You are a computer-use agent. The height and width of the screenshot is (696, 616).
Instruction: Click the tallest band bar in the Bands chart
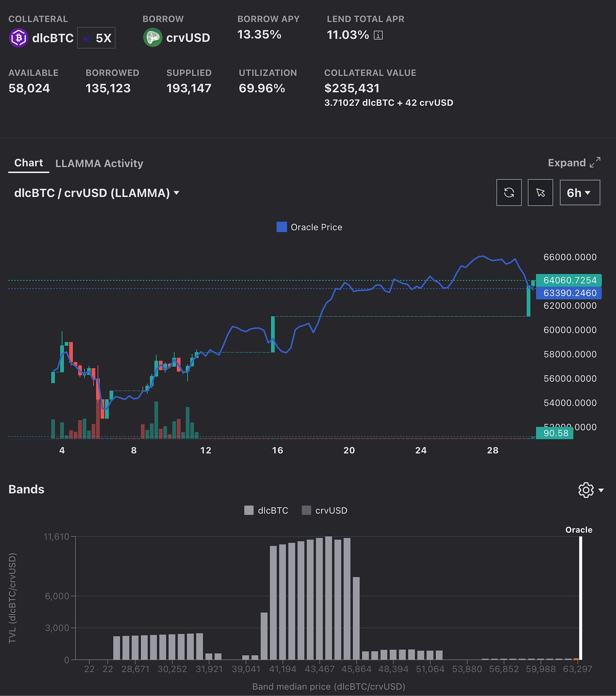328,598
